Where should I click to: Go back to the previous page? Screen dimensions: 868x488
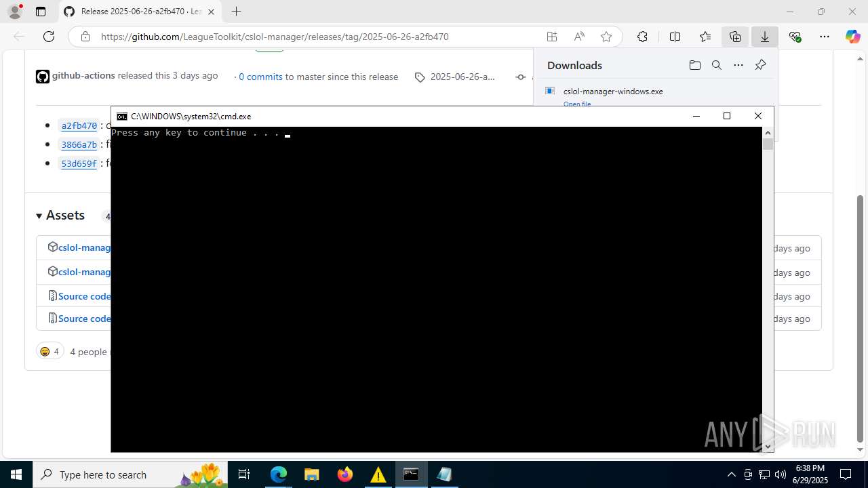tap(19, 37)
